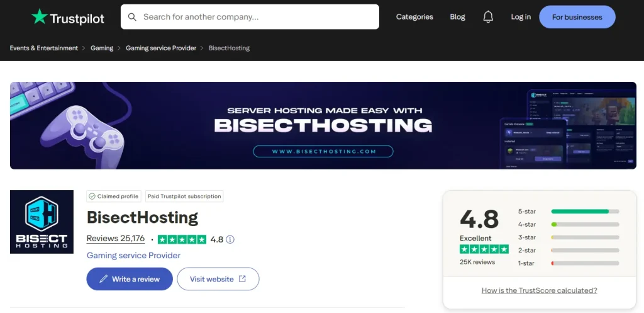Go to the Blog page
The height and width of the screenshot is (313, 644).
pos(458,17)
